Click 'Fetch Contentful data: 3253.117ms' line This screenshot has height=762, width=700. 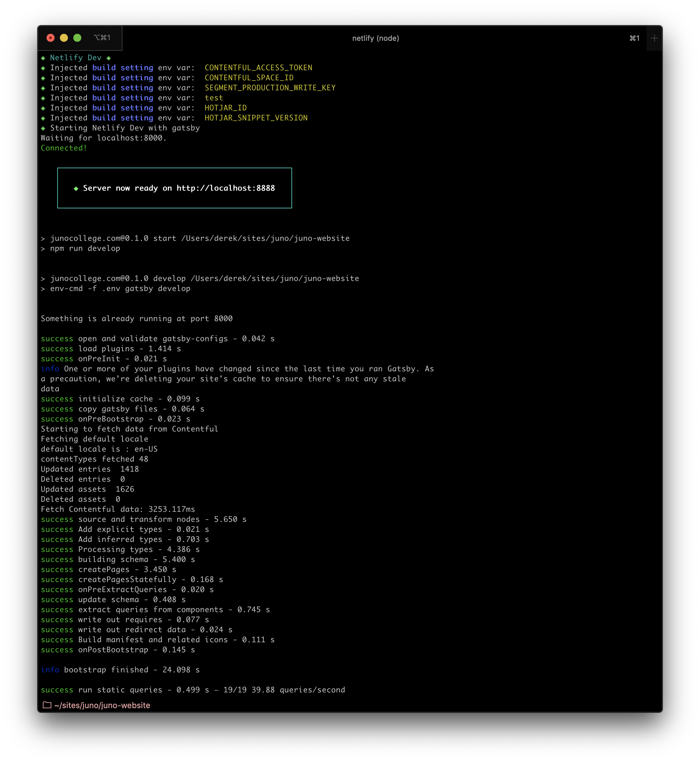118,509
